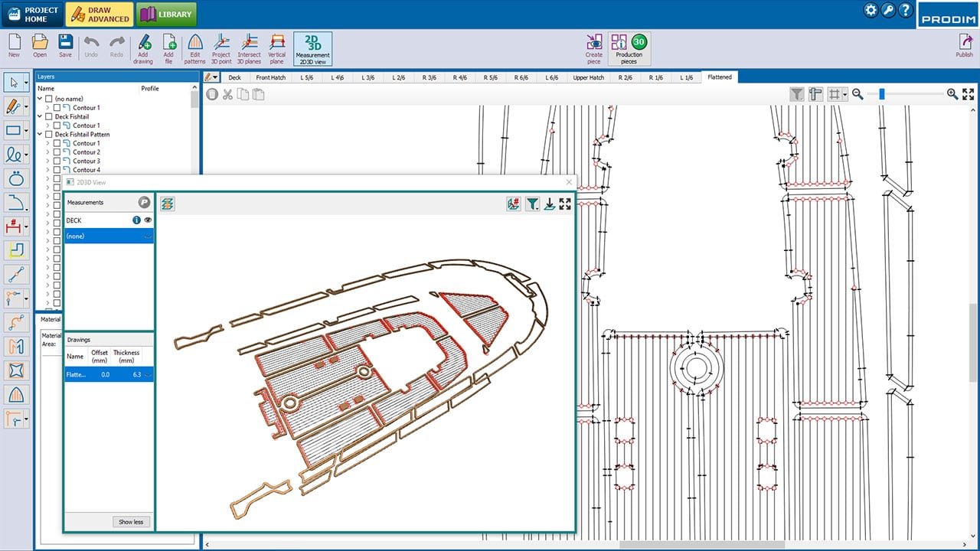Collapse the Deck Fishtail Pattern group
The height and width of the screenshot is (551, 980).
click(x=41, y=134)
